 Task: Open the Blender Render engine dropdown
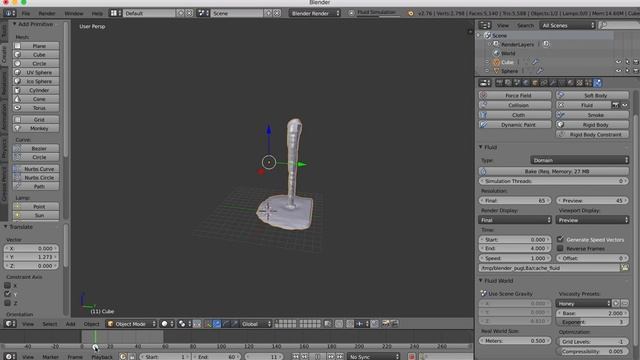point(315,13)
